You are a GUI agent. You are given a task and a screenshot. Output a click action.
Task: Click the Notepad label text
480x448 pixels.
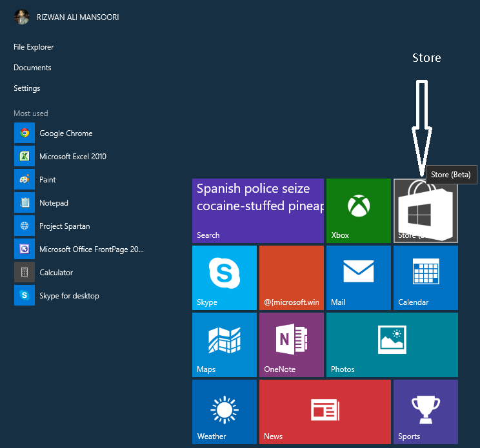54,203
